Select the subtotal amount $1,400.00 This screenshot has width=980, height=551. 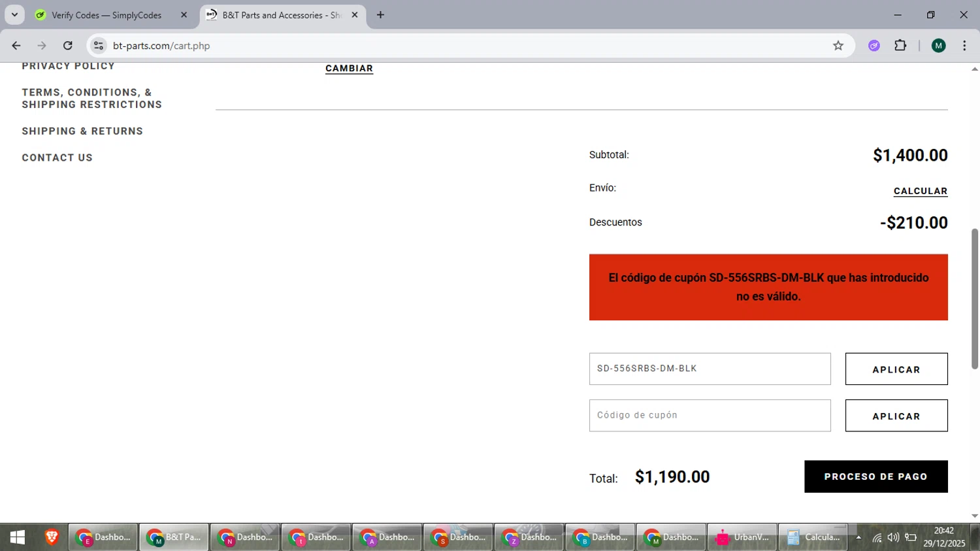pyautogui.click(x=910, y=156)
